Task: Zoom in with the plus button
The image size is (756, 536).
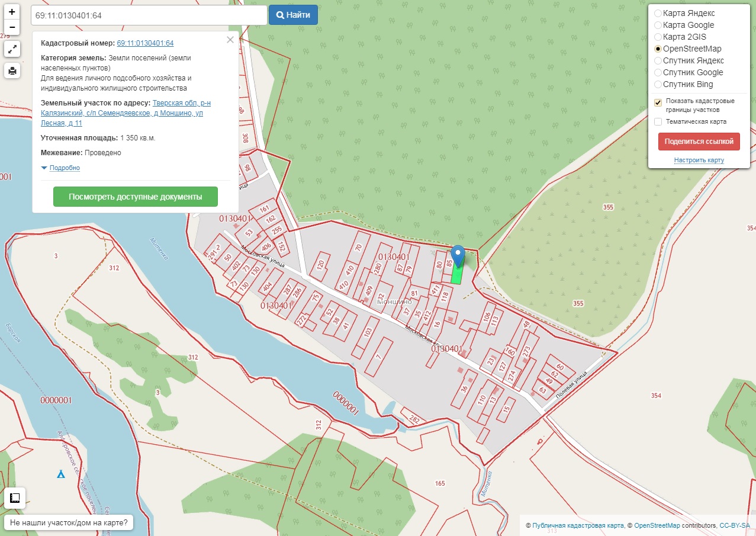Action: pos(12,12)
